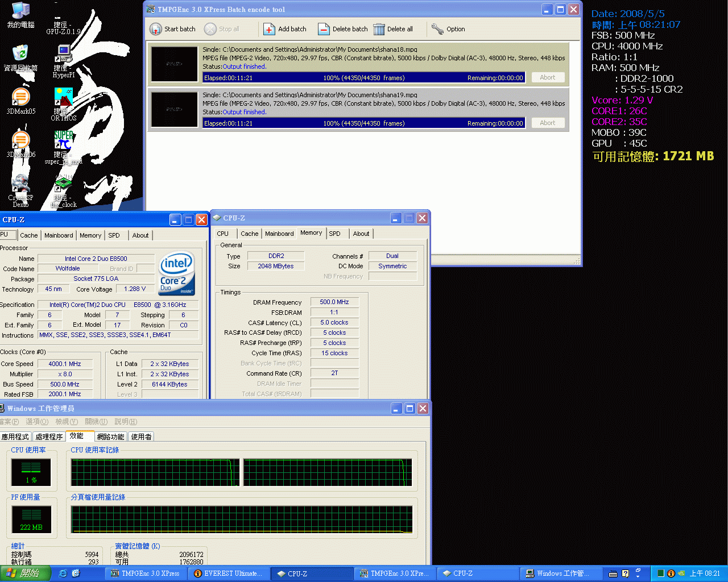
Task: Open the 3DMark06 desktop icon
Action: pyautogui.click(x=21, y=145)
